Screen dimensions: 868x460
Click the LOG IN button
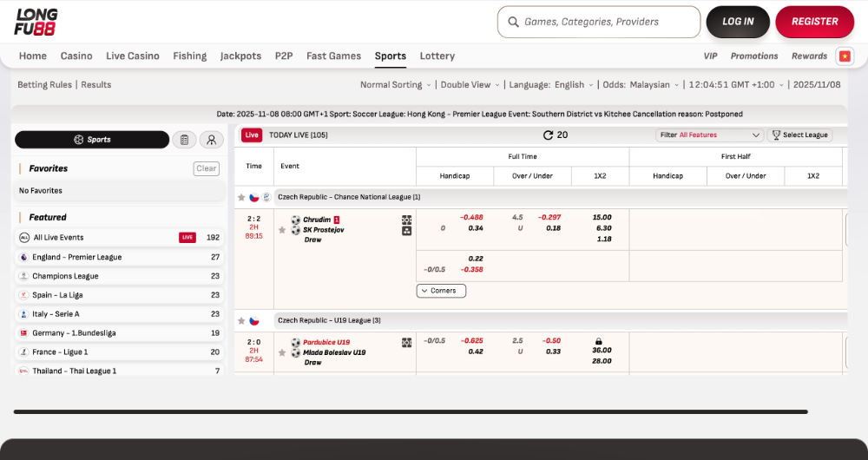coord(738,23)
